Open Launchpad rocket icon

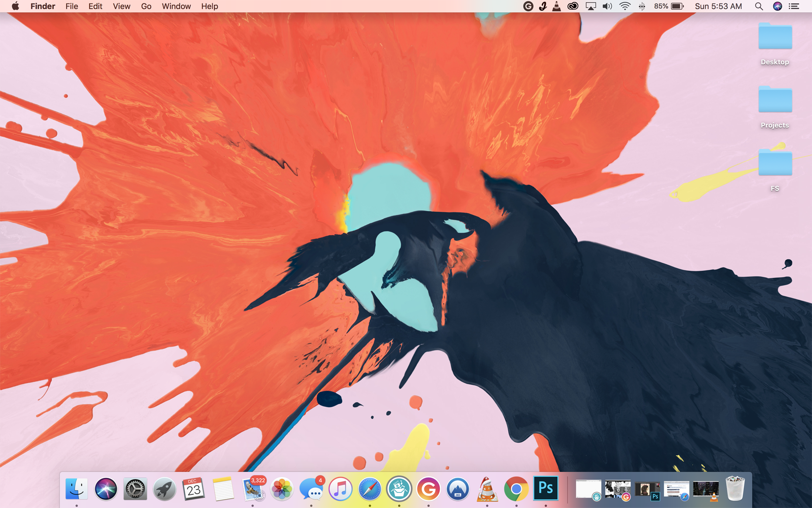[164, 489]
